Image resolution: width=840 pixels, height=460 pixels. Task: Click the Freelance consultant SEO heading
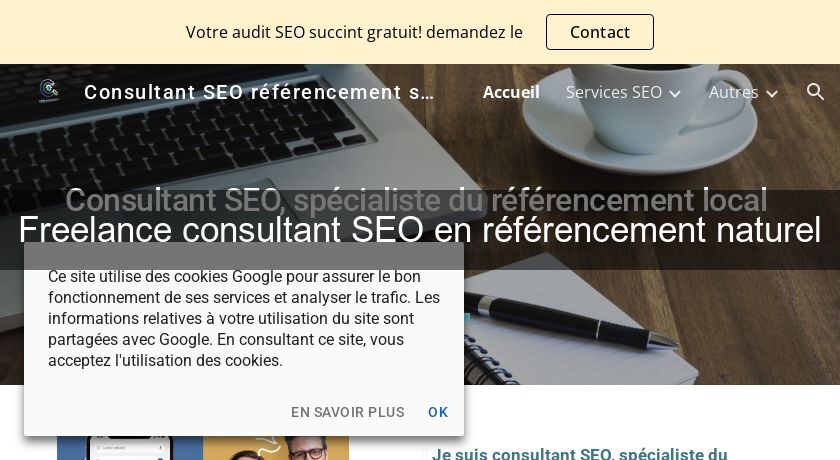click(420, 230)
